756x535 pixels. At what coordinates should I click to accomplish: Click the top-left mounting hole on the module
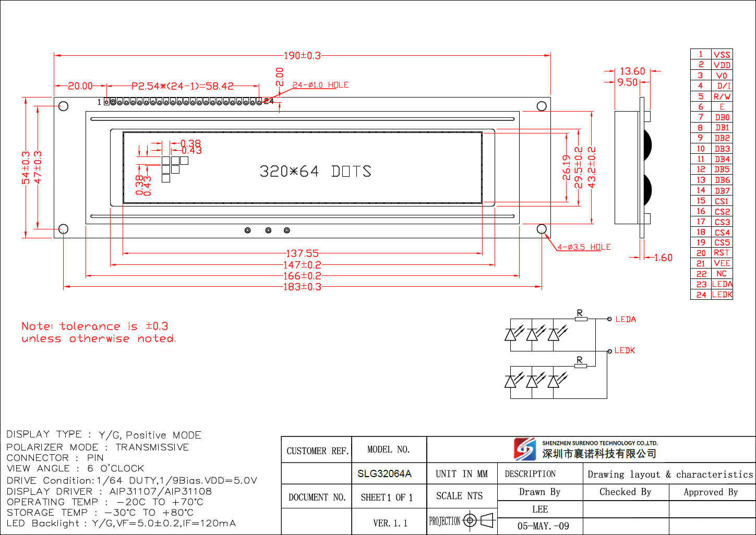click(x=63, y=106)
